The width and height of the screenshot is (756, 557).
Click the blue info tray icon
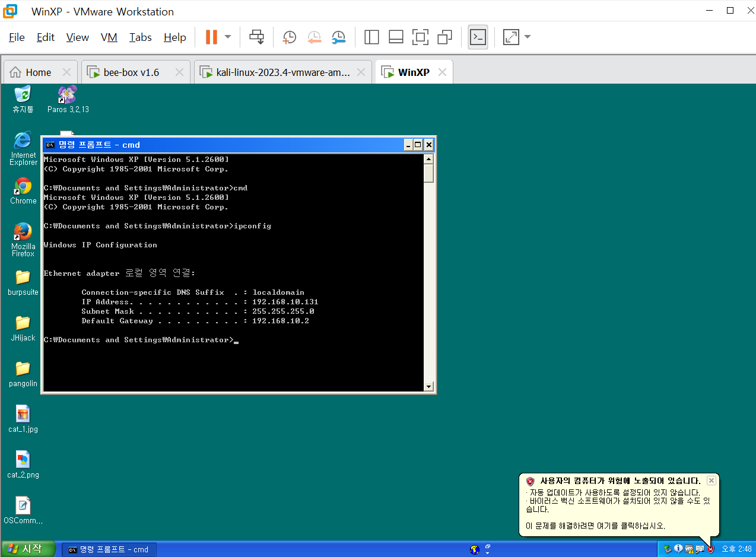pos(678,549)
